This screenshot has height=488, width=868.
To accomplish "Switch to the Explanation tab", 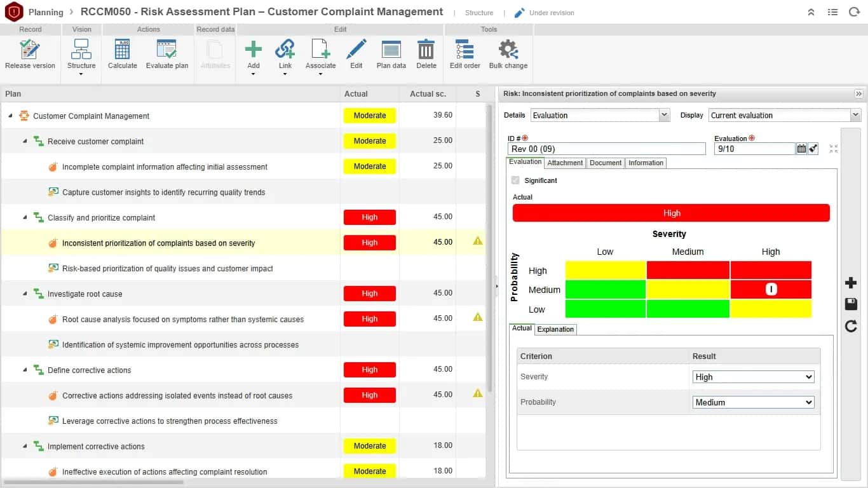I will (x=555, y=329).
